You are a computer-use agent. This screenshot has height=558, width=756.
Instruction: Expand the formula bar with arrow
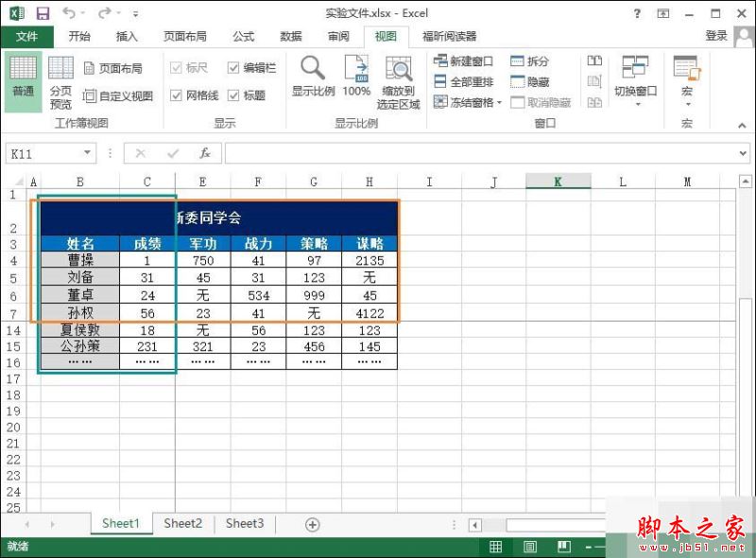[x=743, y=153]
